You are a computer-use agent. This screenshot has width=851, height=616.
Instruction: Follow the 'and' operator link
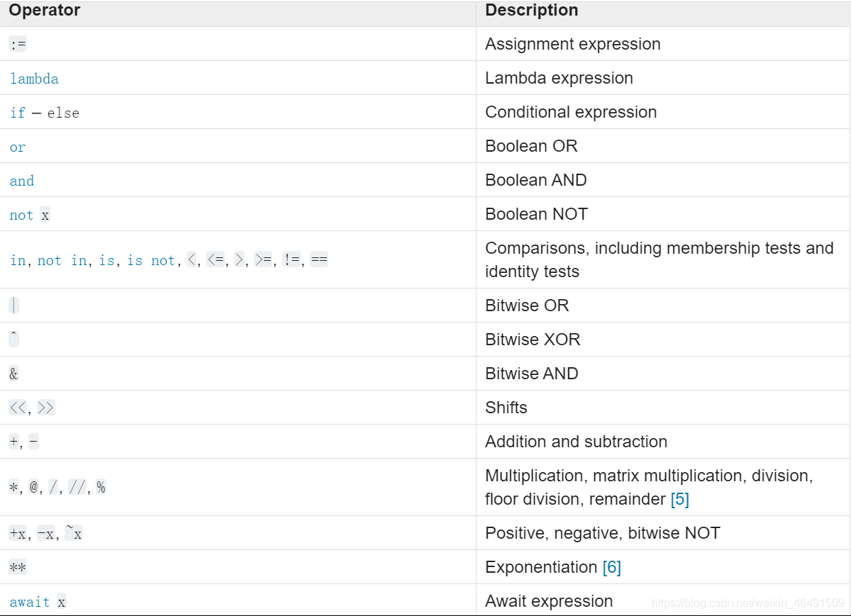point(22,181)
